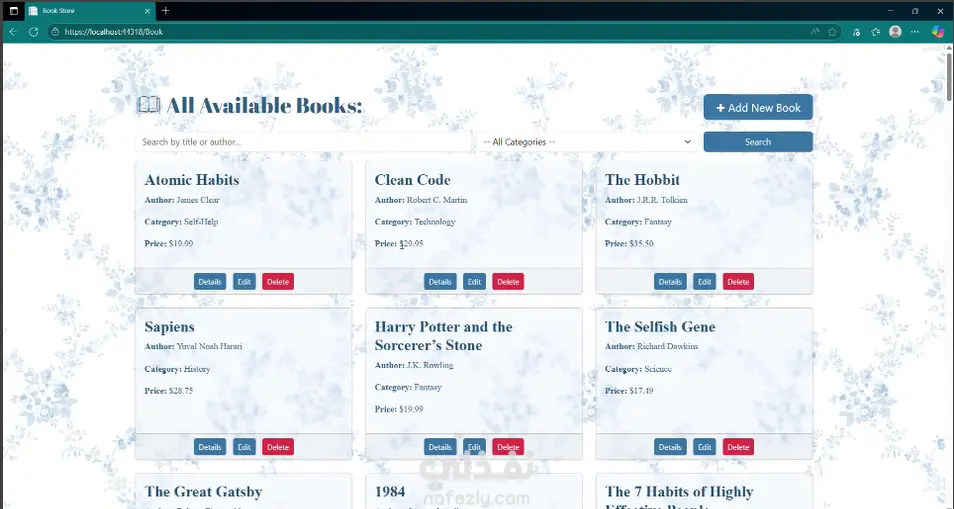This screenshot has height=509, width=954.
Task: Delete the Sapiens book
Action: [278, 447]
